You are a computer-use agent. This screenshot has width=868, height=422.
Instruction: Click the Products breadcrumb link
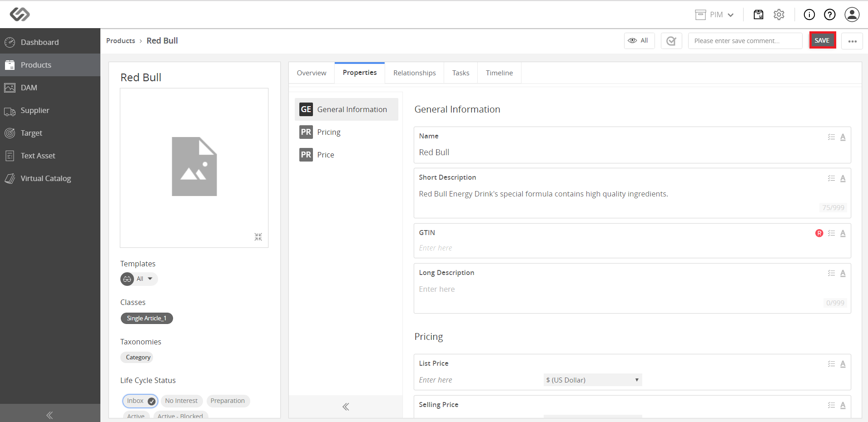pyautogui.click(x=120, y=41)
